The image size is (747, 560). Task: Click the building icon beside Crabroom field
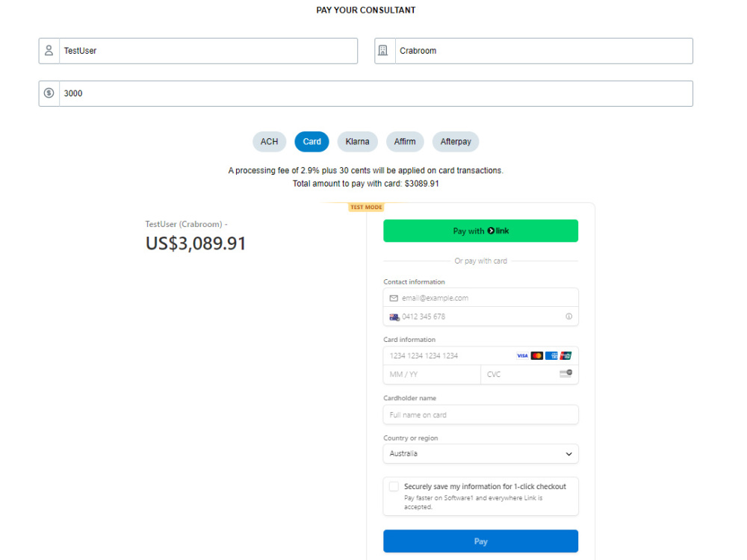(x=383, y=51)
